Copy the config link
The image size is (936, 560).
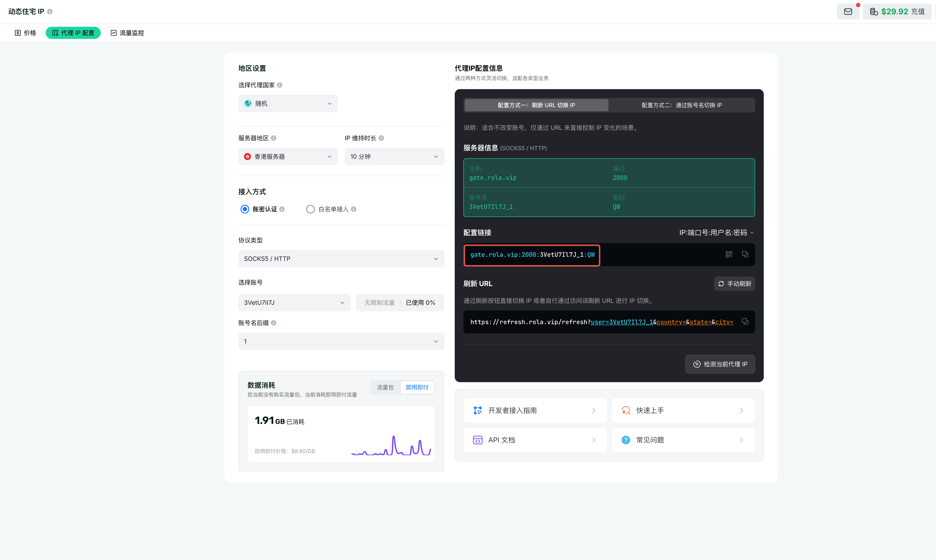click(745, 254)
